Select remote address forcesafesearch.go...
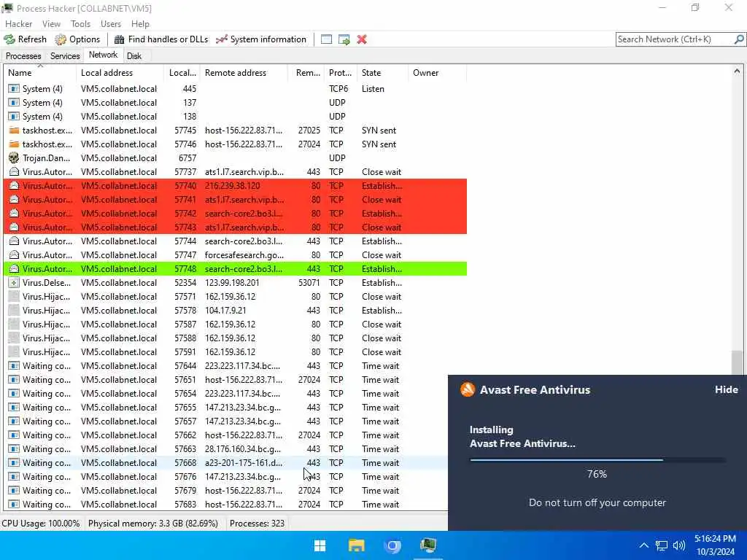 pyautogui.click(x=244, y=255)
